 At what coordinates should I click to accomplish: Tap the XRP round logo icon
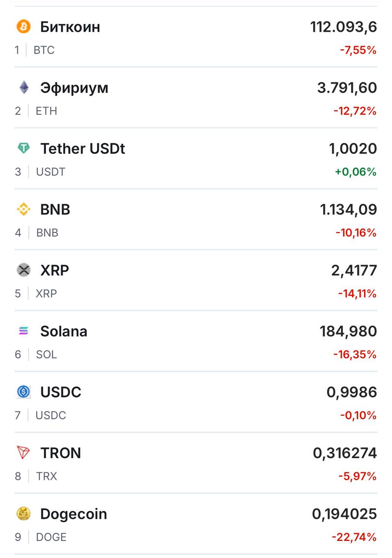pyautogui.click(x=24, y=270)
